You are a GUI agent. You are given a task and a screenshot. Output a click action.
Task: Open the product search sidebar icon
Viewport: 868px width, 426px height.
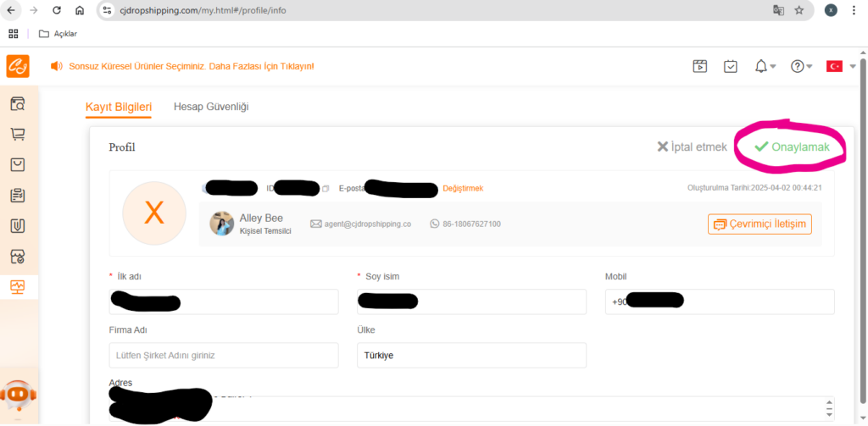18,103
